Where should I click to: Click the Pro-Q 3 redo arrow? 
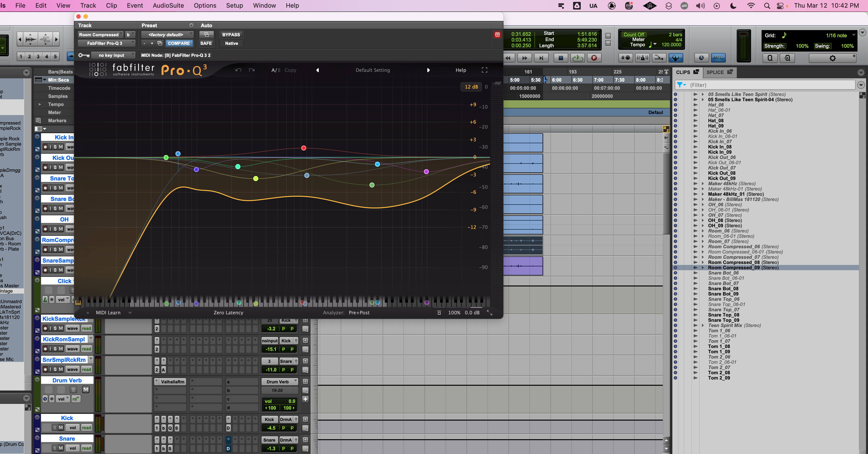click(x=252, y=70)
